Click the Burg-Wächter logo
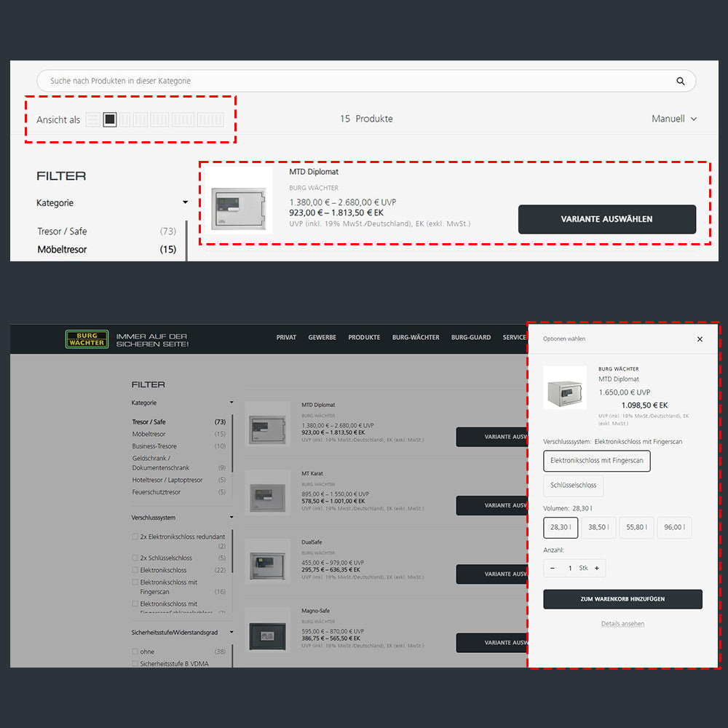Screen dimensions: 728x728 87,339
